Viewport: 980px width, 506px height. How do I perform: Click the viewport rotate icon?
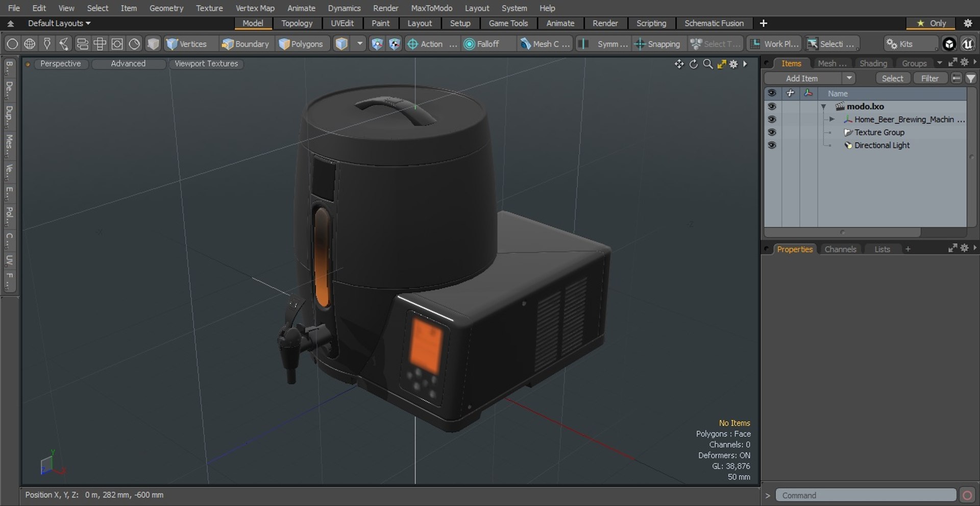tap(693, 64)
